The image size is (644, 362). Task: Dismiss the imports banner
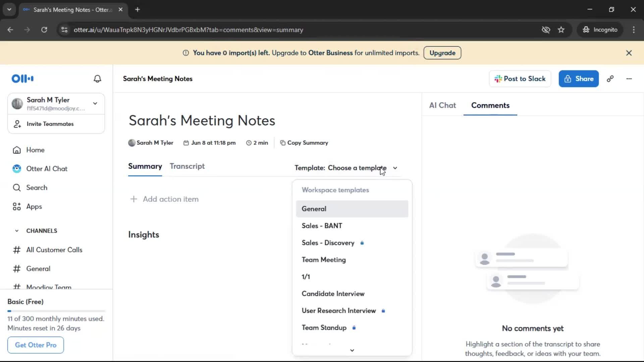click(629, 53)
